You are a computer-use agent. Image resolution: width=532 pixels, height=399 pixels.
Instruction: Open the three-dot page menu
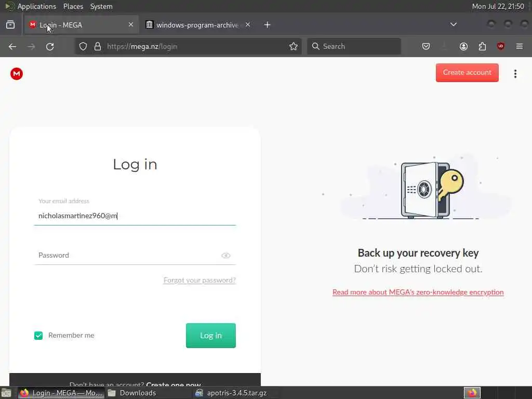(515, 74)
